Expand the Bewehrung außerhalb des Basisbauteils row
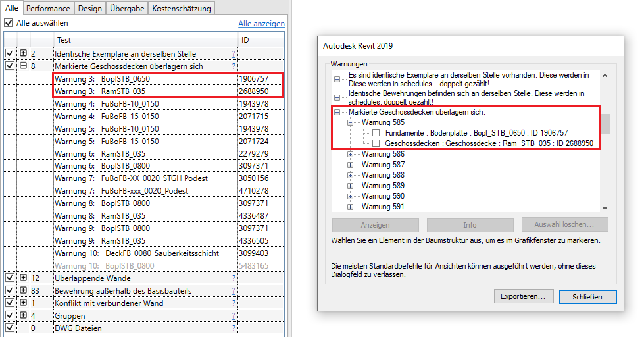This screenshot has width=644, height=337. pyautogui.click(x=24, y=290)
